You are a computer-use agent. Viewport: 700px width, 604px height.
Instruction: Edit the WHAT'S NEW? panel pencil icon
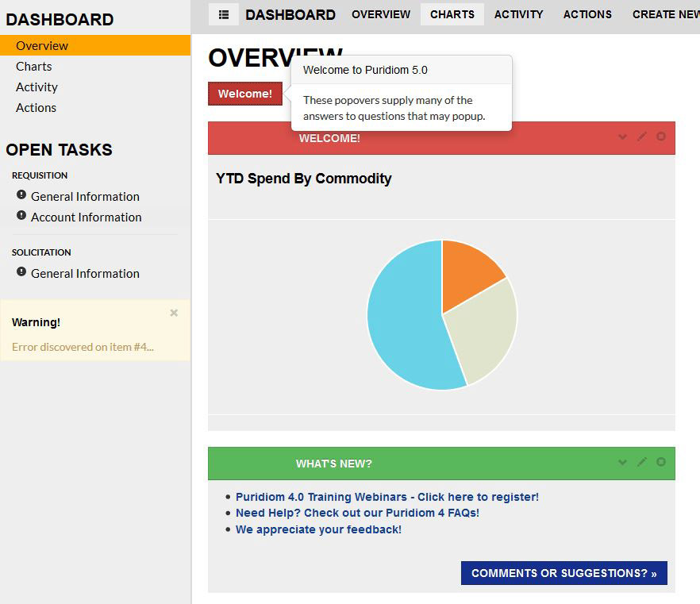[x=641, y=462]
